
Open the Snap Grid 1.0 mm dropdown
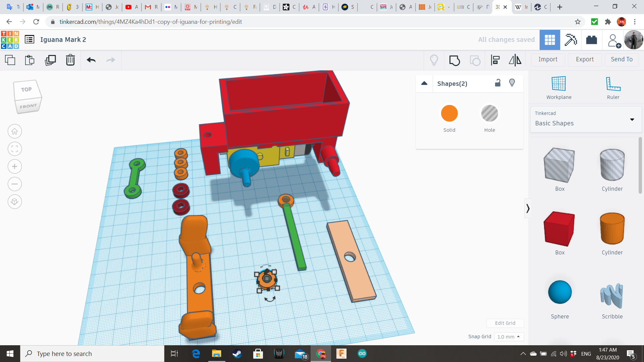click(x=508, y=337)
